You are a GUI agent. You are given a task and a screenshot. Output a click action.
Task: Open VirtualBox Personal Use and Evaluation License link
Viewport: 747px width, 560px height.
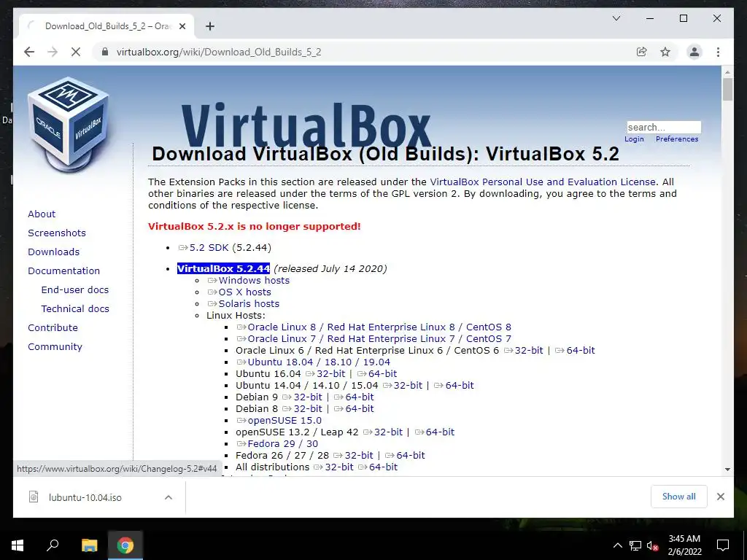coord(543,182)
